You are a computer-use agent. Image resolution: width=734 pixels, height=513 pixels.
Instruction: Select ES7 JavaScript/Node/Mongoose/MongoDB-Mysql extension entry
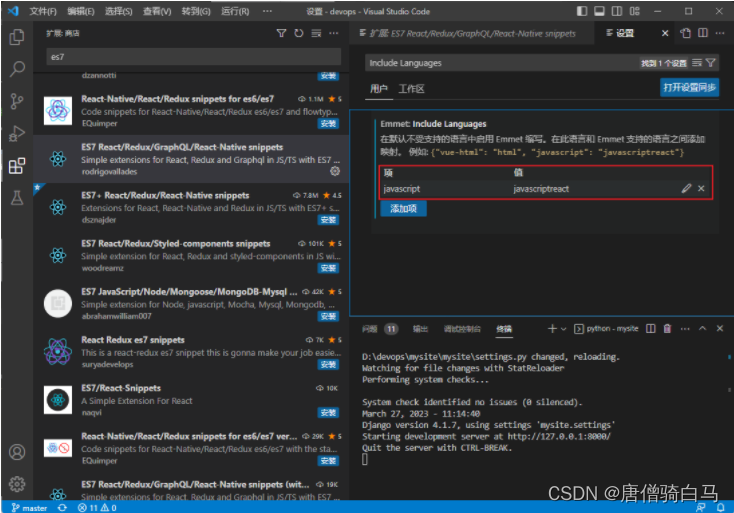coord(191,303)
